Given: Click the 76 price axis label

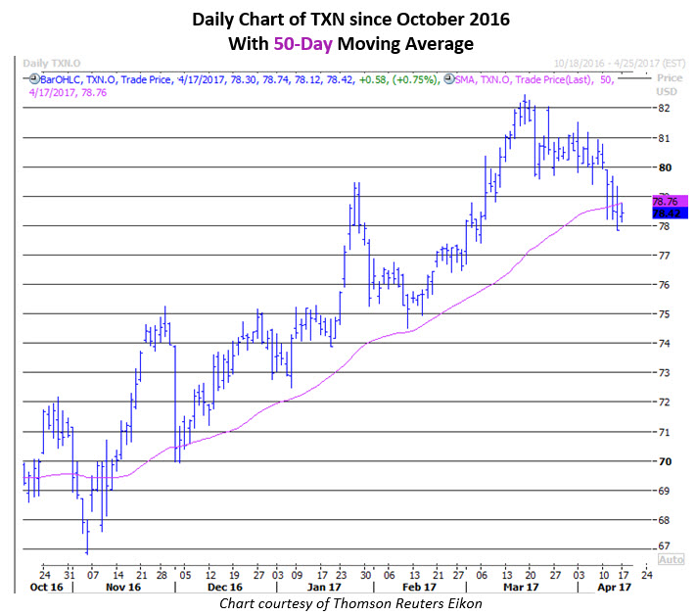Looking at the screenshot, I should point(664,285).
